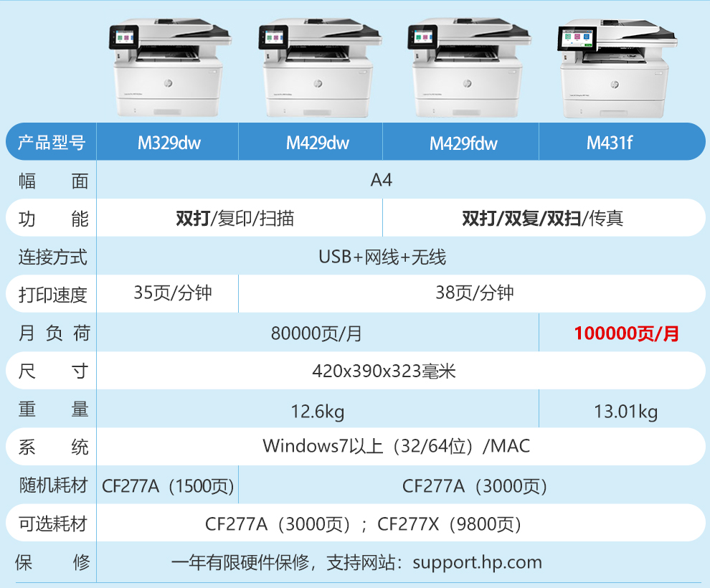Select the M429dw model header
The height and width of the screenshot is (588, 710).
coord(317,143)
